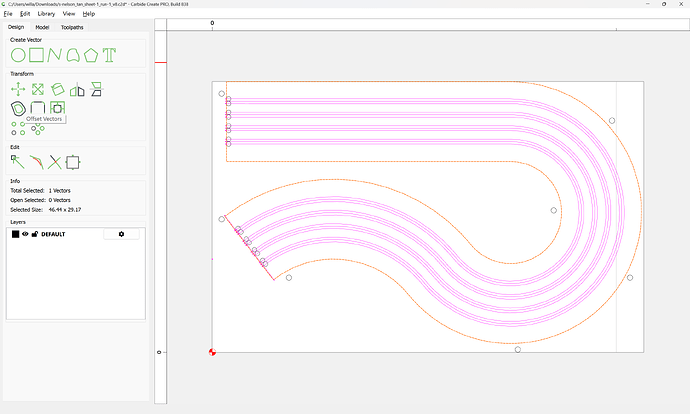Viewport: 690px width, 414px height.
Task: Open the Library menu
Action: (46, 14)
